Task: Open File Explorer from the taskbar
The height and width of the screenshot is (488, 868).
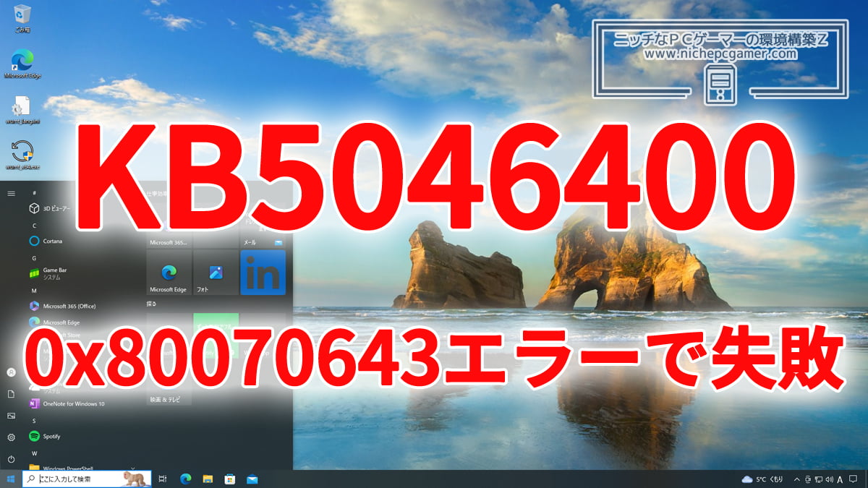Action: [208, 479]
